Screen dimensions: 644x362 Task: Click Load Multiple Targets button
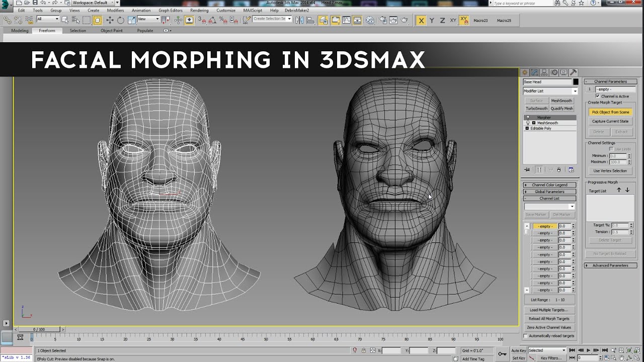pyautogui.click(x=549, y=310)
